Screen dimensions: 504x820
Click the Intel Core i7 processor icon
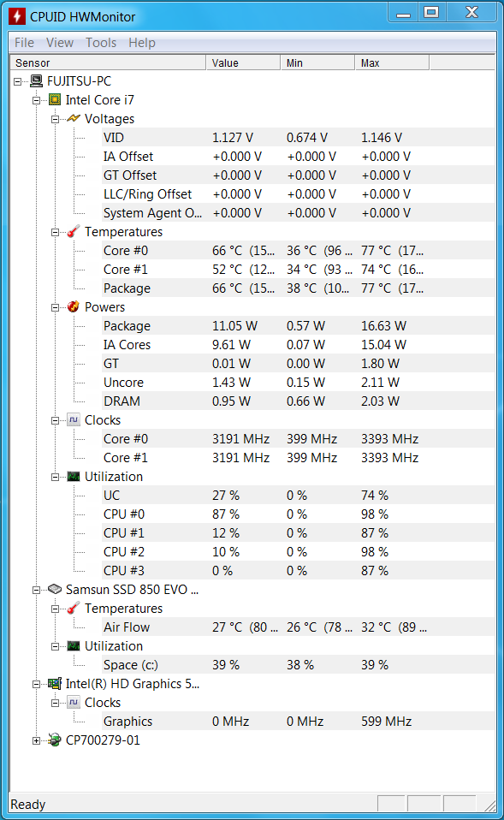pyautogui.click(x=55, y=100)
